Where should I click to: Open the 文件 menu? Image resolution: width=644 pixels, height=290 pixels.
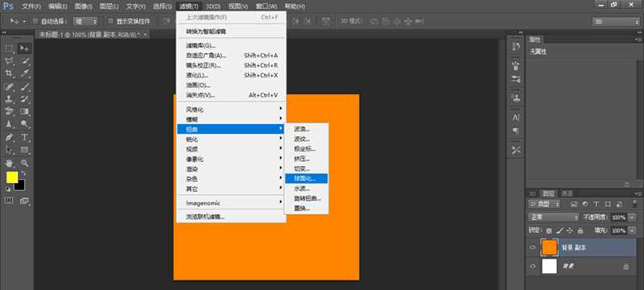(x=31, y=6)
